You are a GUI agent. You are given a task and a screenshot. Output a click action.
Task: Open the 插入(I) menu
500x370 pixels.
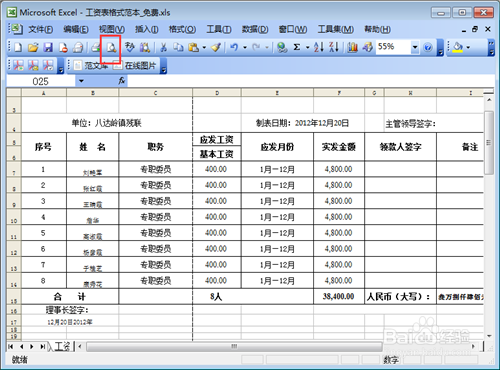click(147, 30)
